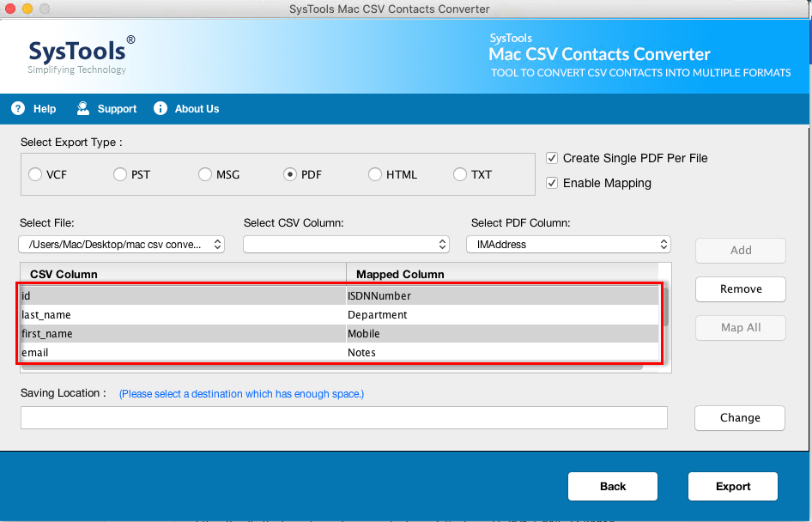Toggle the Enable Mapping checkbox
This screenshot has width=812, height=522.
pos(552,183)
